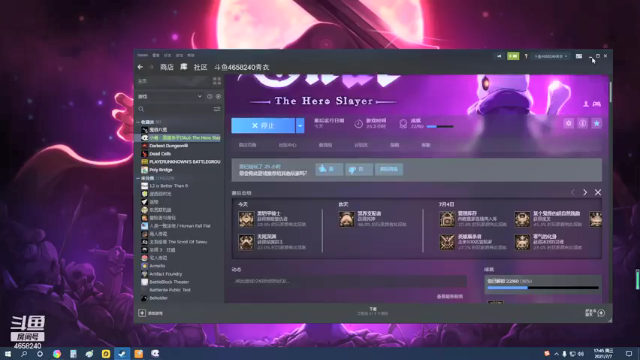The width and height of the screenshot is (640, 360).
Task: Collapse the 未分类 uncategorized category
Action: (138, 178)
